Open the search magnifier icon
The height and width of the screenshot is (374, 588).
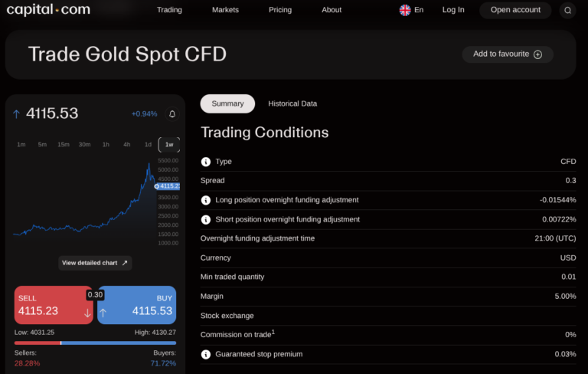pos(568,10)
